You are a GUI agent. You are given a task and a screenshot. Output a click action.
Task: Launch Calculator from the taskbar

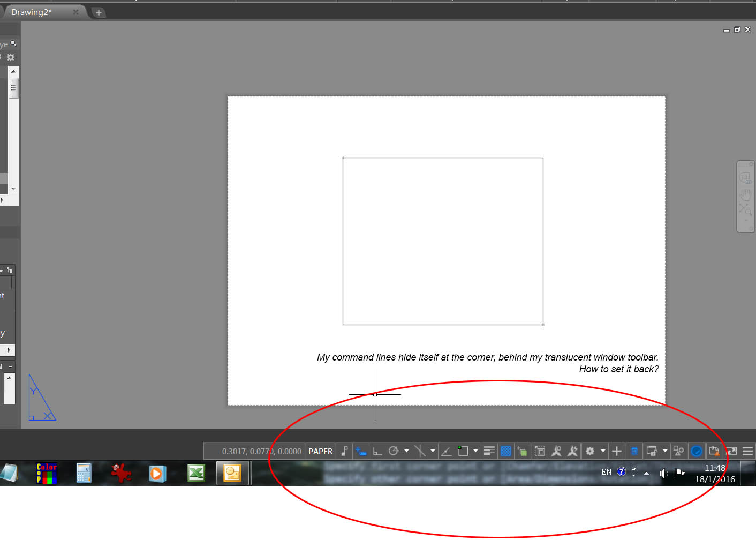tap(84, 474)
